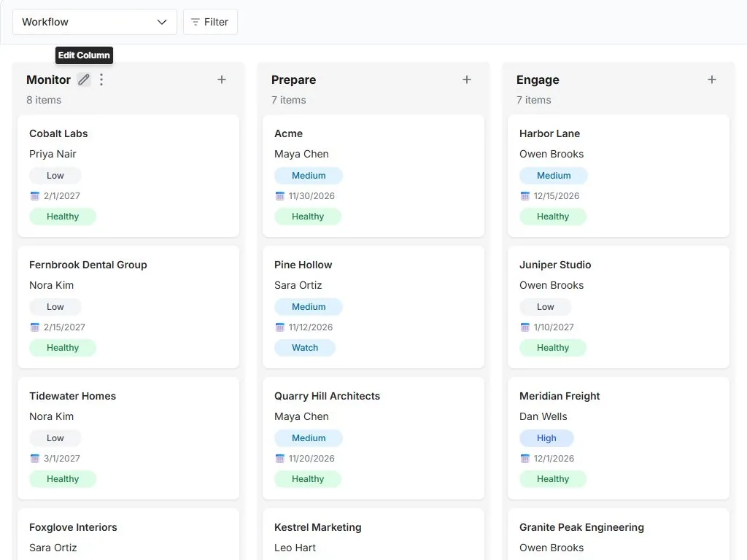Screen dimensions: 747x560
Task: Click the calendar icon on the Cobalt Labs card
Action: click(35, 195)
